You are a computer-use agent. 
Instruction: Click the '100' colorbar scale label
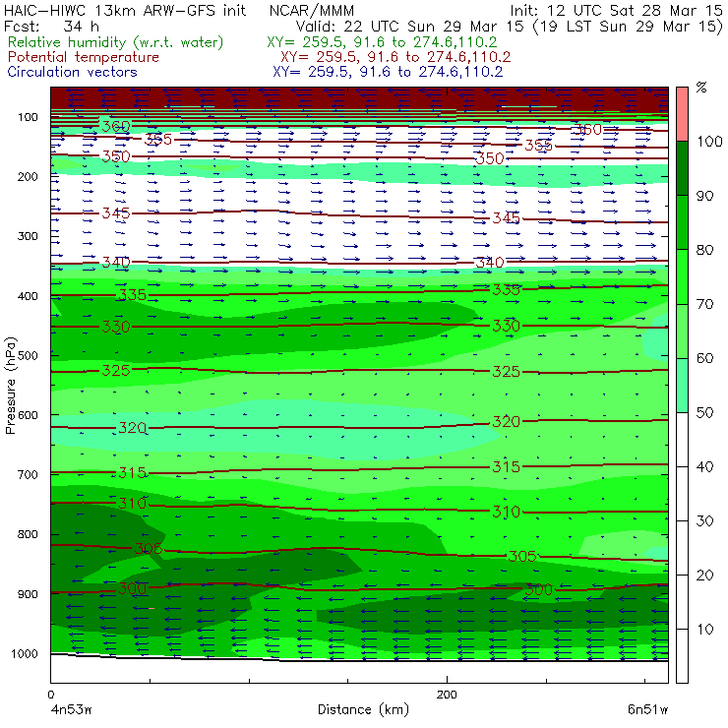click(x=710, y=141)
